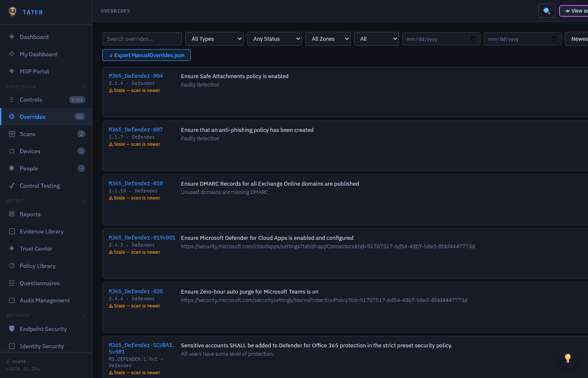588x378 pixels.
Task: Open the Newest sort dropdown
Action: (x=577, y=39)
